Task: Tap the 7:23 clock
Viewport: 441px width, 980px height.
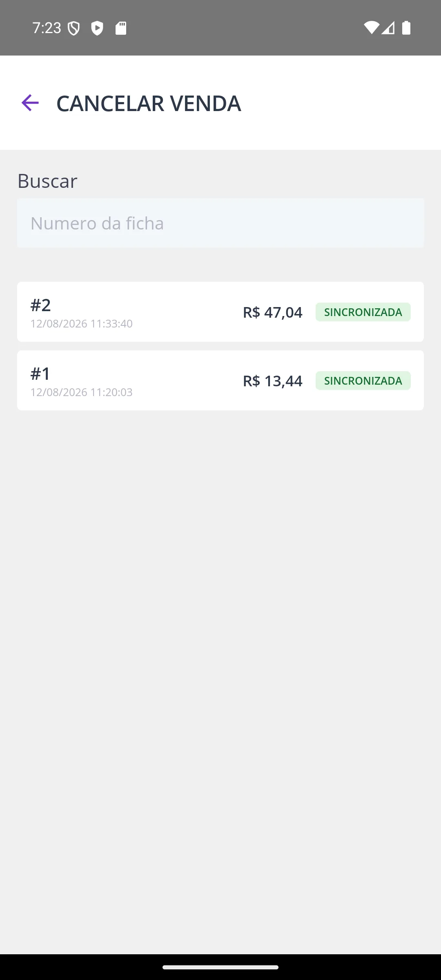Action: 47,28
